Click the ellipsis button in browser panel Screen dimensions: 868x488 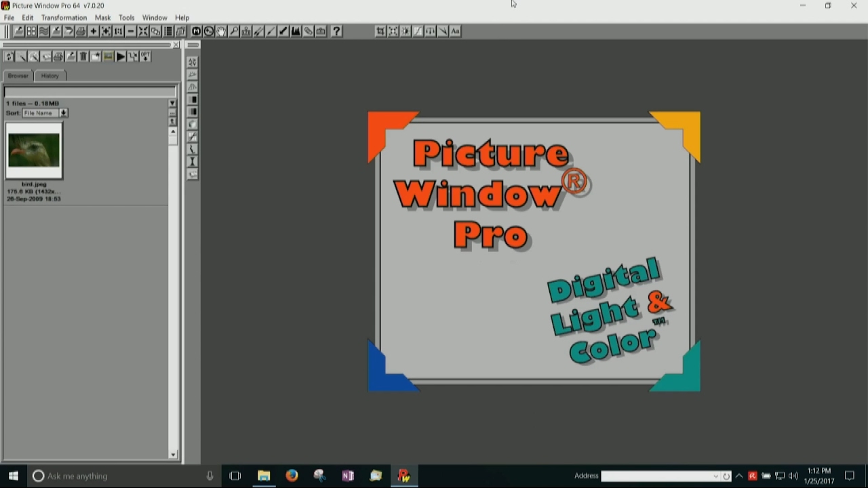click(x=172, y=113)
